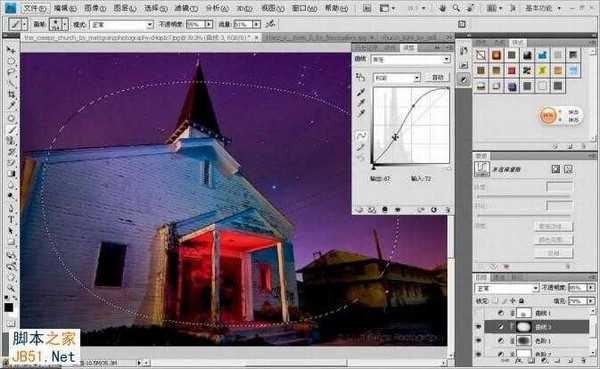This screenshot has width=600, height=369.
Task: Hide the selected 曲线 3 layer eye
Action: (478, 327)
